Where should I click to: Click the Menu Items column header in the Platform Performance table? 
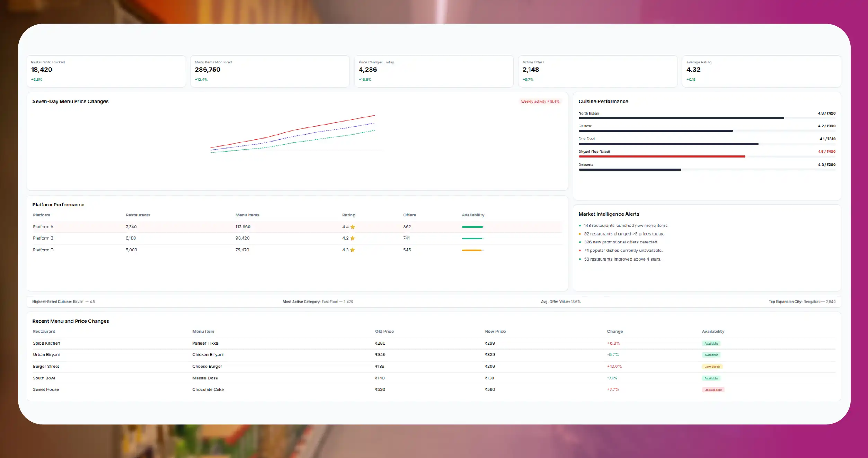(x=247, y=215)
